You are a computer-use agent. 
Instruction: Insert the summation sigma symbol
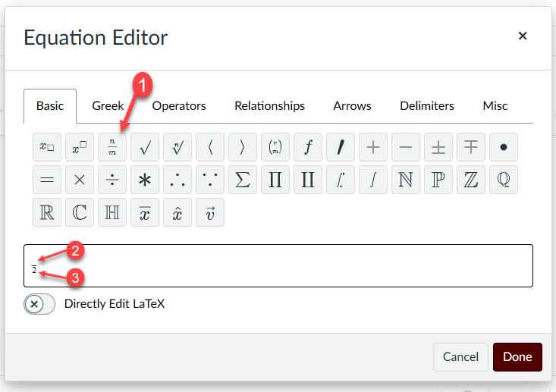point(243,180)
